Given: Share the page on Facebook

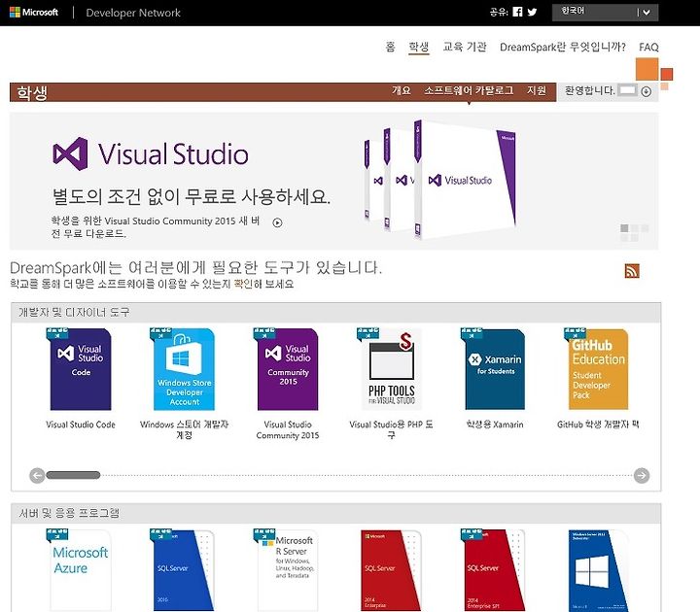Looking at the screenshot, I should pyautogui.click(x=517, y=12).
